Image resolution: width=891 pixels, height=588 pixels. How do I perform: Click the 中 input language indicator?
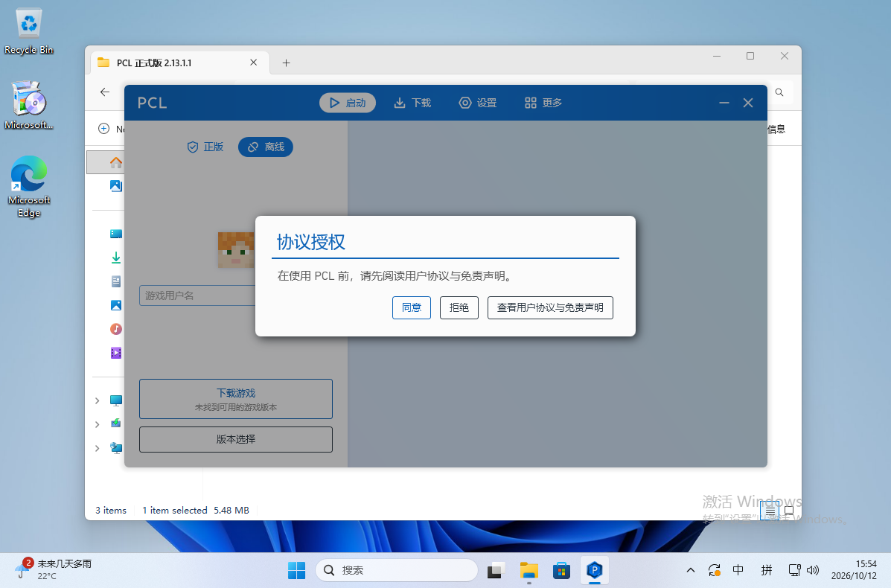coord(738,570)
